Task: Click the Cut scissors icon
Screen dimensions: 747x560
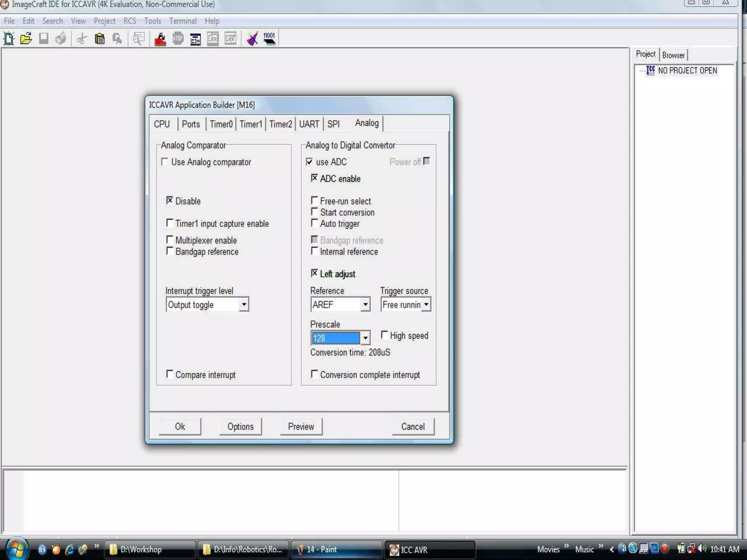Action: (82, 39)
